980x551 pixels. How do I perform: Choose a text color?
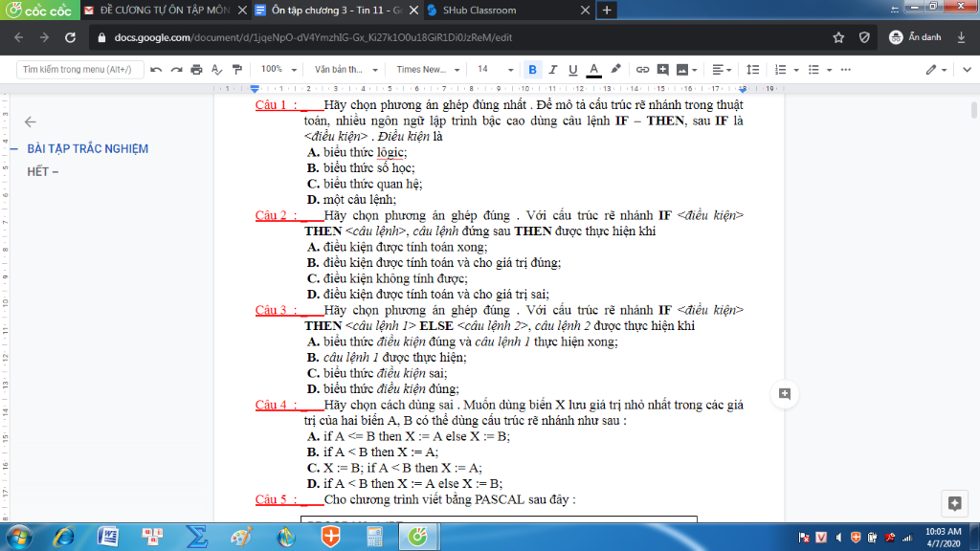tap(593, 69)
